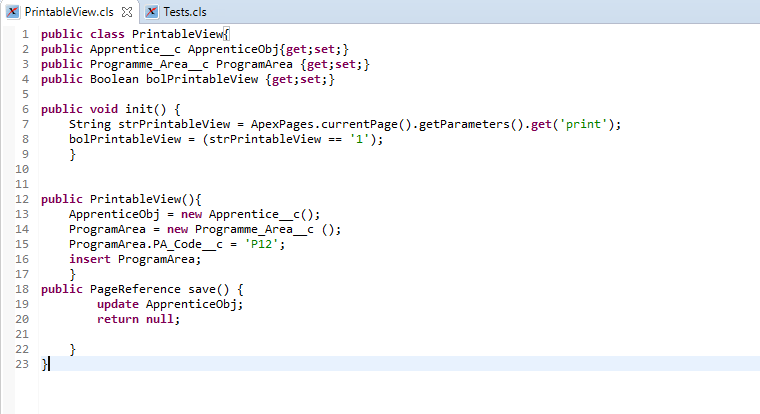Click save() method name on line 18
Image resolution: width=760 pixels, height=414 pixels.
[x=209, y=289]
